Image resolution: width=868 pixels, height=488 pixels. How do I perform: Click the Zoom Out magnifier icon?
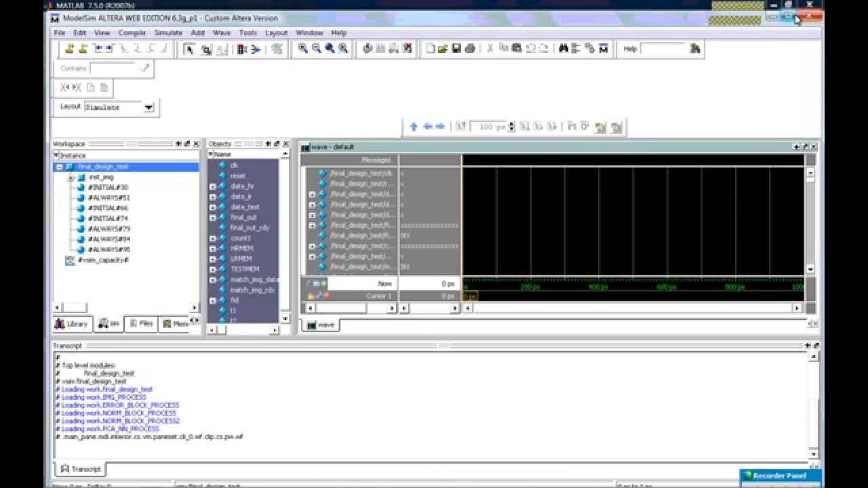tap(317, 48)
